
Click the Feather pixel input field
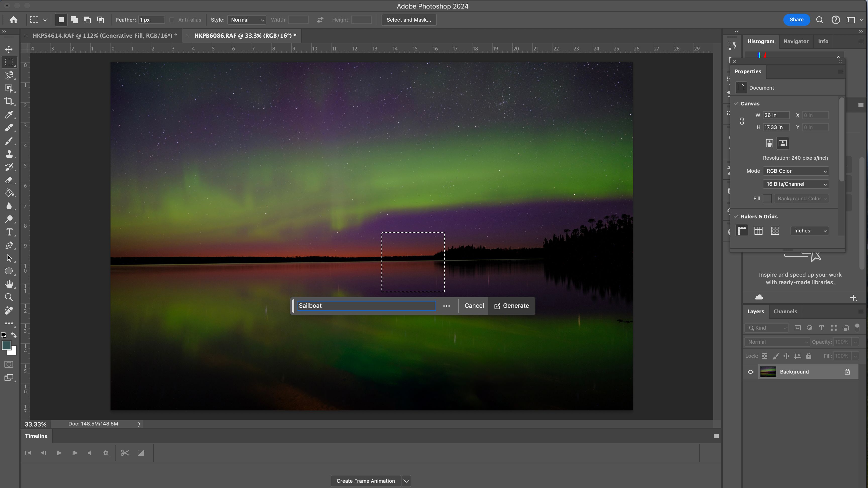point(148,20)
